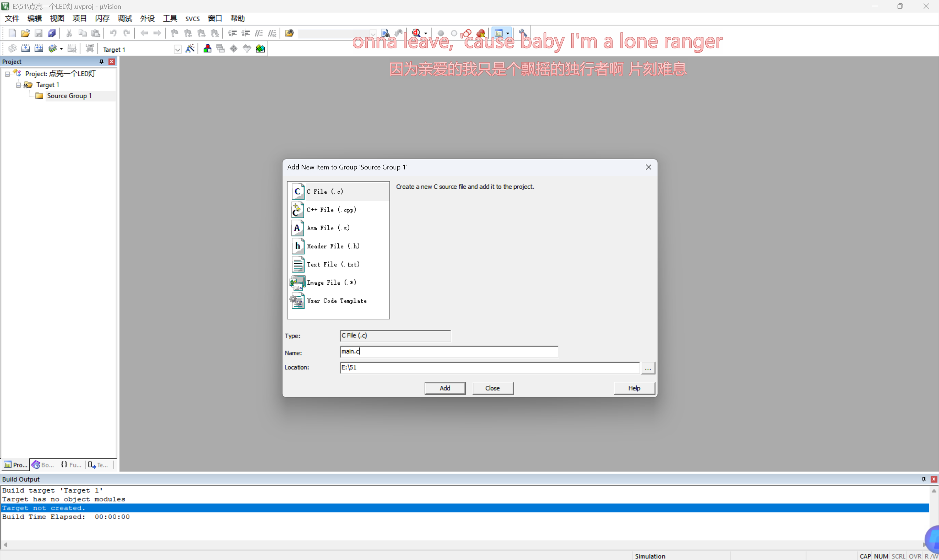This screenshot has width=939, height=560.
Task: Click the New file toolbar icon
Action: coord(12,33)
